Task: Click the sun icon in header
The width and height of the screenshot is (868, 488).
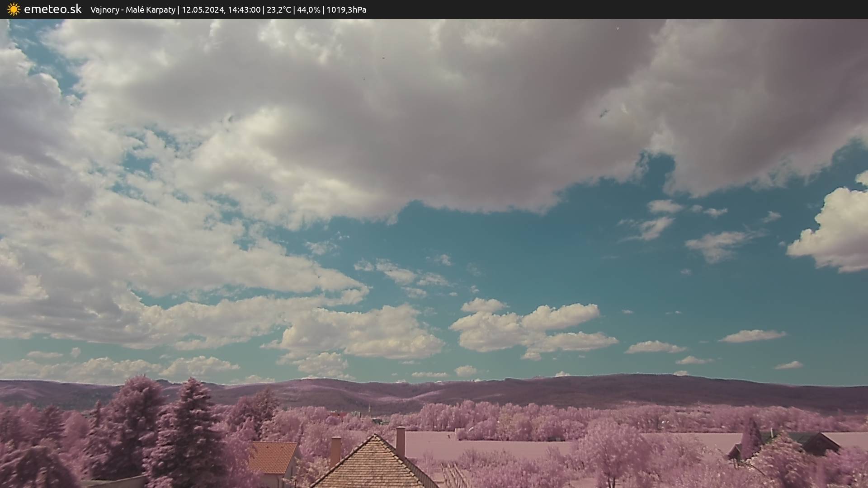Action: coord(14,9)
